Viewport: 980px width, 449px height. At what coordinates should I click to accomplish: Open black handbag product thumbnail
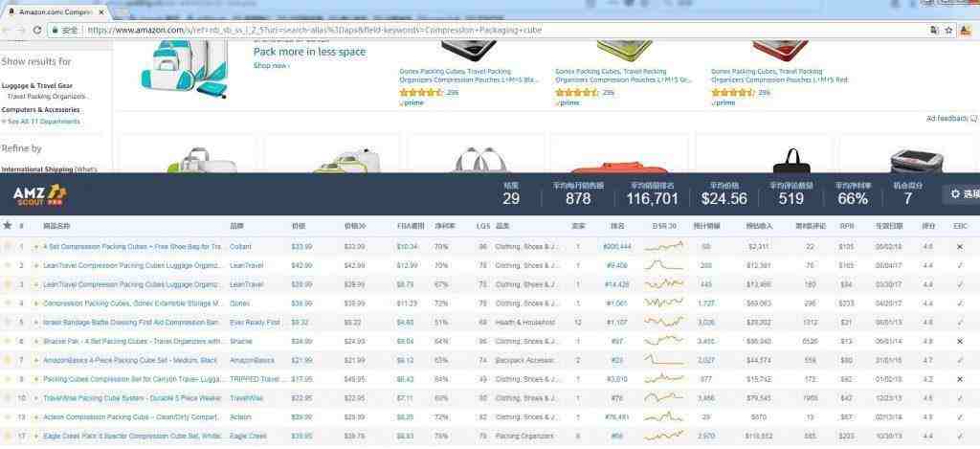click(x=791, y=161)
